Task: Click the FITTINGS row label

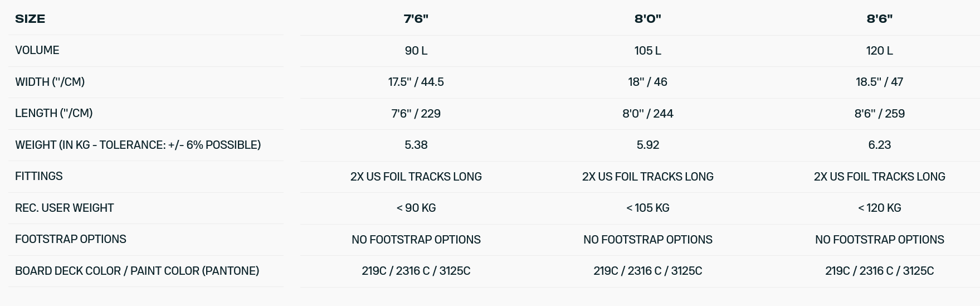Action: pyautogui.click(x=39, y=176)
